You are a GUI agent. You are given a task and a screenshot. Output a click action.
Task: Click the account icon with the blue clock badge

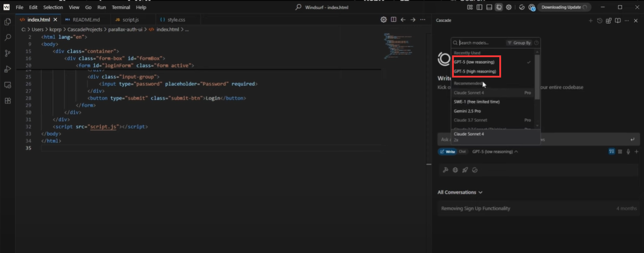[x=532, y=8]
